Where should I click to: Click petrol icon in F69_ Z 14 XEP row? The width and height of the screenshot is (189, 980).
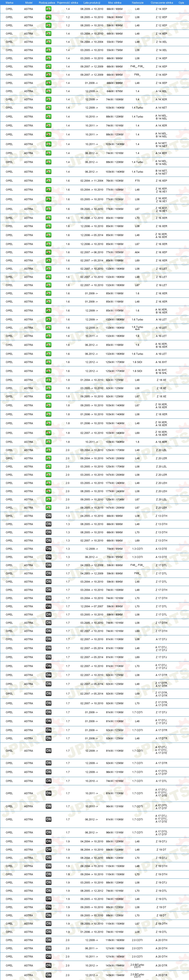(48, 75)
